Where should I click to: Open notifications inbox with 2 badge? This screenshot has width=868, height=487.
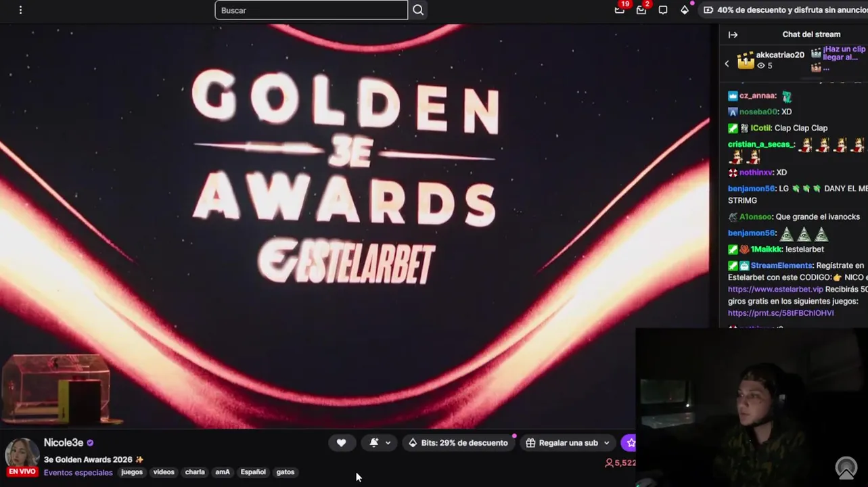click(x=641, y=9)
